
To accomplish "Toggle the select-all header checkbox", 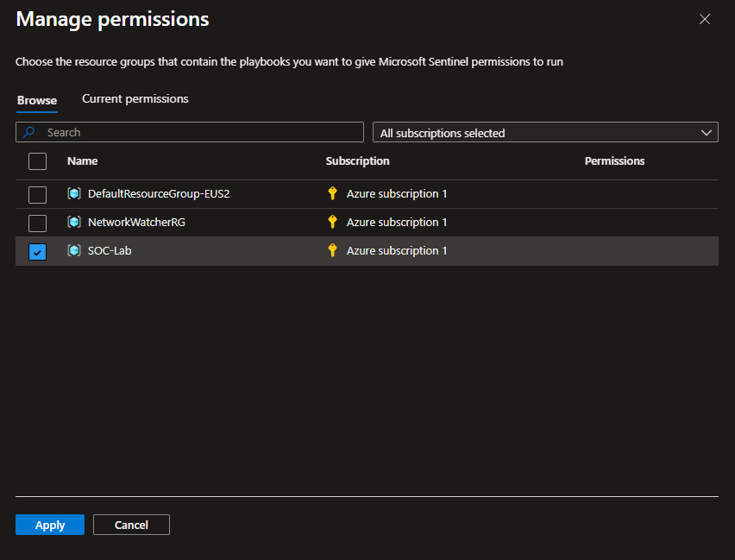I will [x=38, y=161].
